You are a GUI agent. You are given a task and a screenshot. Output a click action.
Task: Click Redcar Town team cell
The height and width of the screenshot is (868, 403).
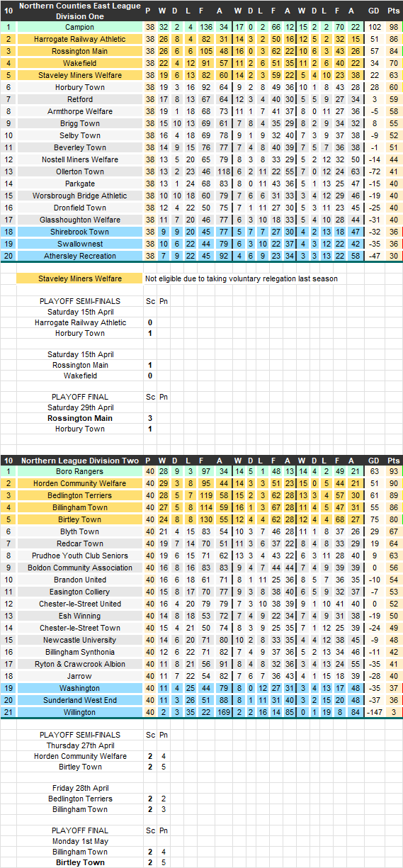[79, 543]
